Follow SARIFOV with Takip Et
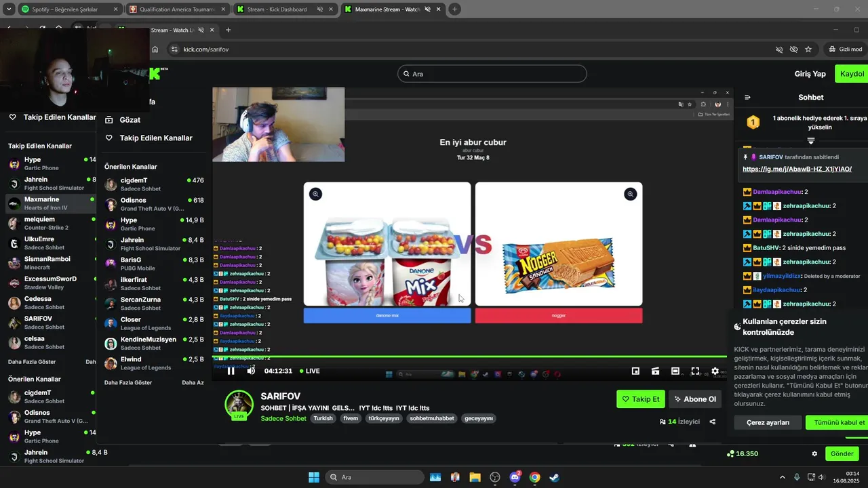Screen dimensions: 868x488 (641, 399)
